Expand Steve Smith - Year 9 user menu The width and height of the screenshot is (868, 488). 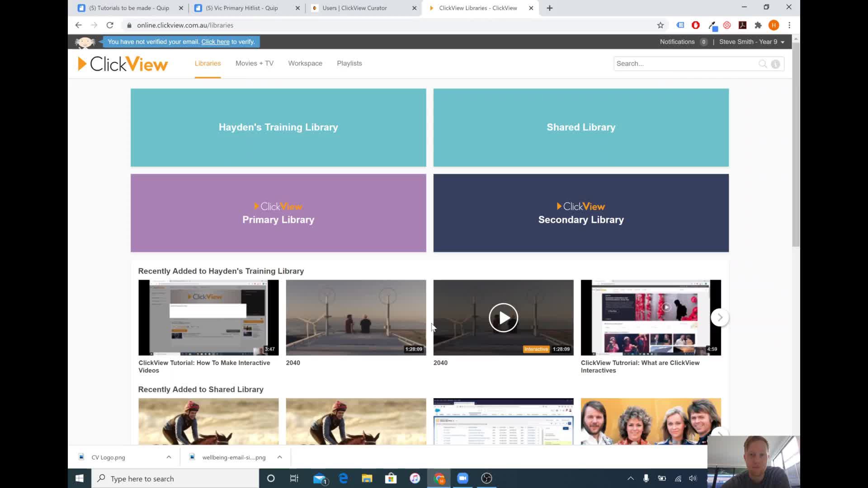(752, 42)
